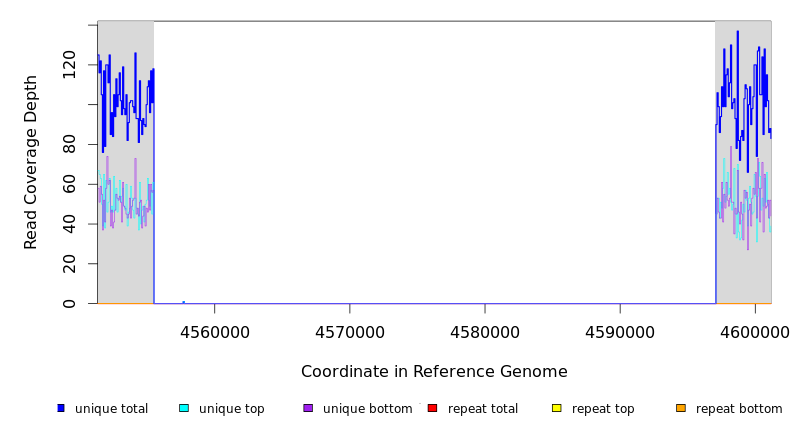Click the orange repeat bottom legend swatch
The height and width of the screenshot is (432, 792).
click(681, 408)
